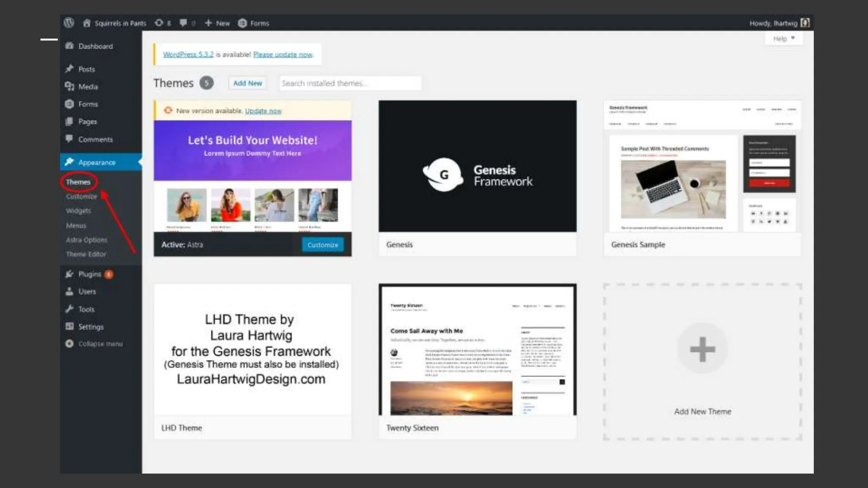The height and width of the screenshot is (488, 868).
Task: Expand the Help dropdown tab
Action: 783,39
